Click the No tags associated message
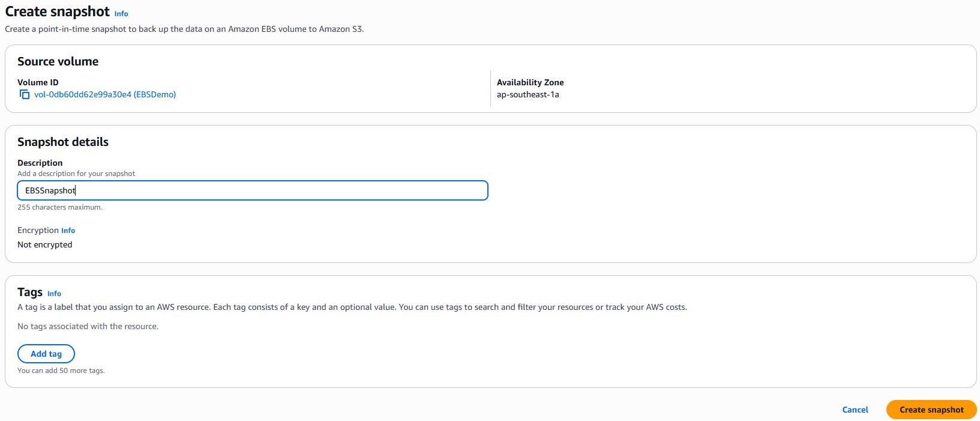The height and width of the screenshot is (421, 980). click(88, 326)
